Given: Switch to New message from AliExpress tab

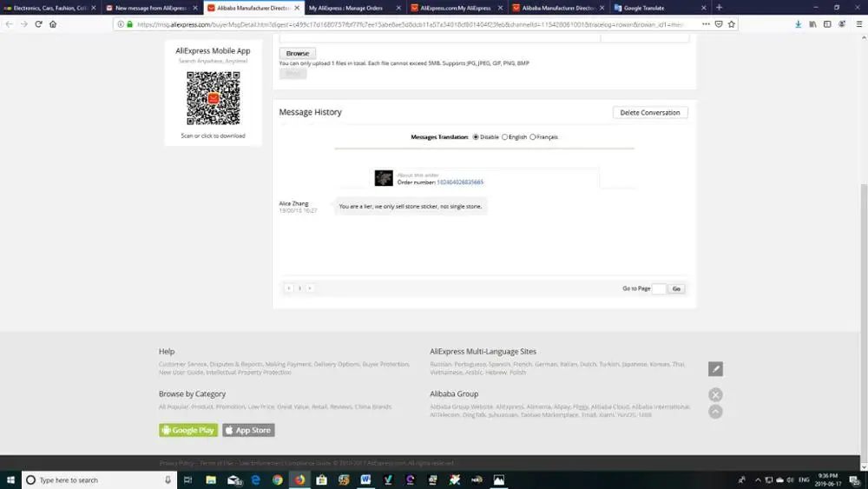Looking at the screenshot, I should tap(151, 8).
